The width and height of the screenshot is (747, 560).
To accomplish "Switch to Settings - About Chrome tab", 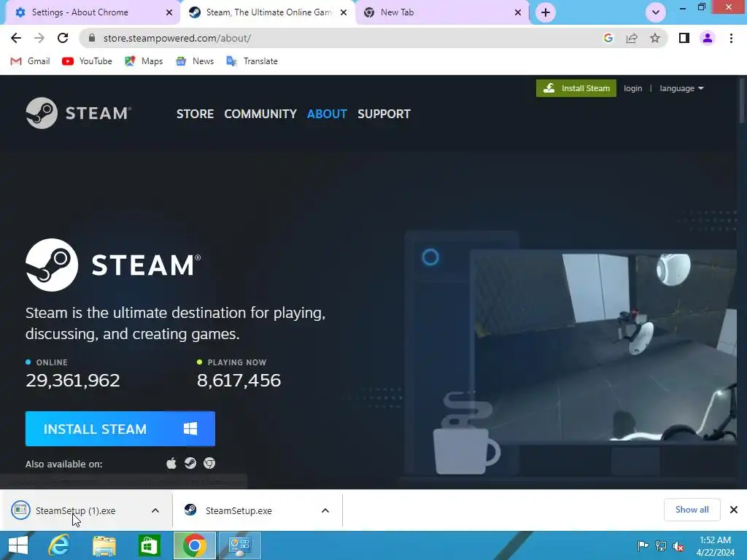I will point(90,12).
